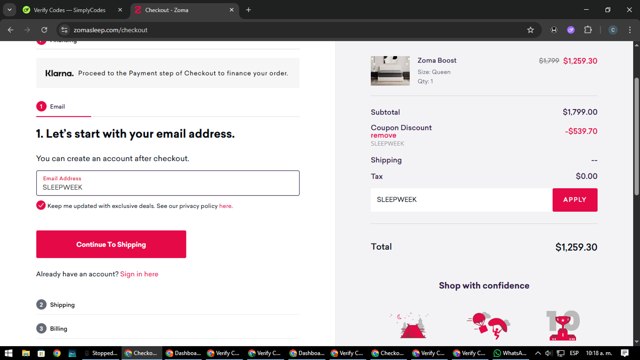Click the 'Sign in here' link
Image resolution: width=640 pixels, height=360 pixels.
[x=139, y=274]
